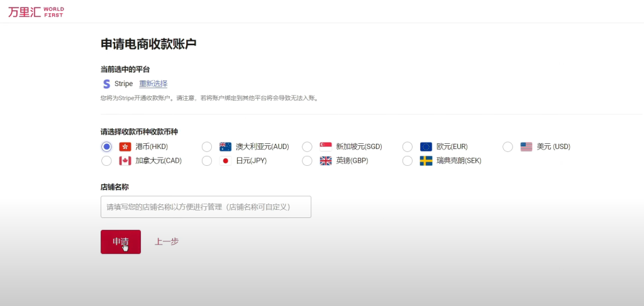Click the 美元 (USD) currency label
This screenshot has height=306, width=644.
(553, 147)
